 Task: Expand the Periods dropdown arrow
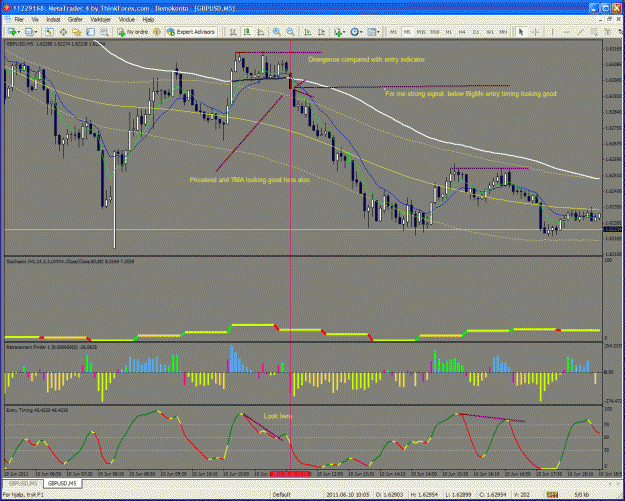coord(361,32)
